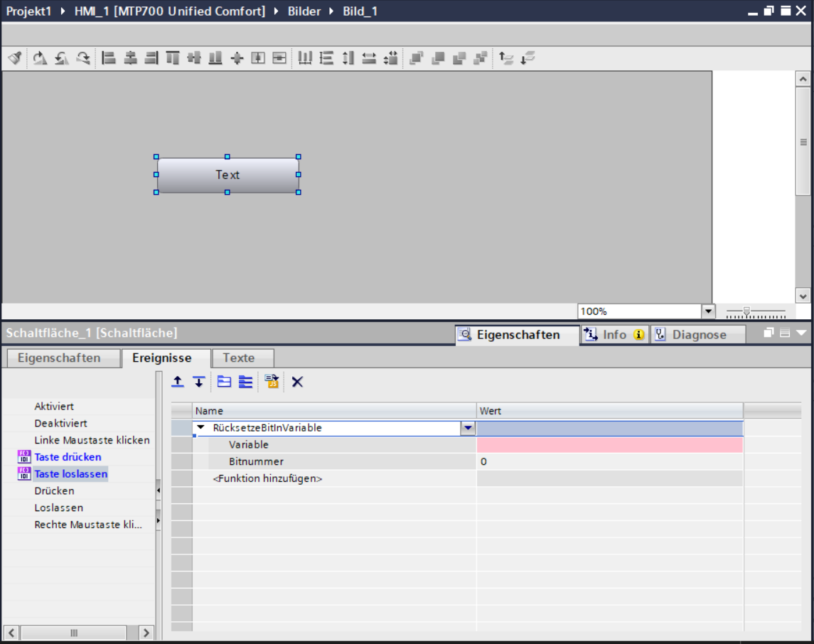Screen dimensions: 814x644
Task: Click <Funktion hinzufügen> to add function
Action: (x=267, y=479)
